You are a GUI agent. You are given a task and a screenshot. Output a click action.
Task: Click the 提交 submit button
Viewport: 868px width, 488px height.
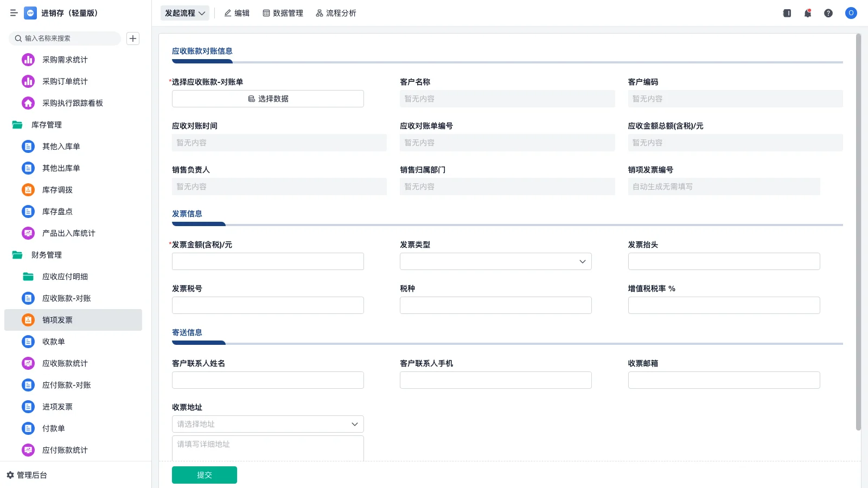(x=205, y=475)
